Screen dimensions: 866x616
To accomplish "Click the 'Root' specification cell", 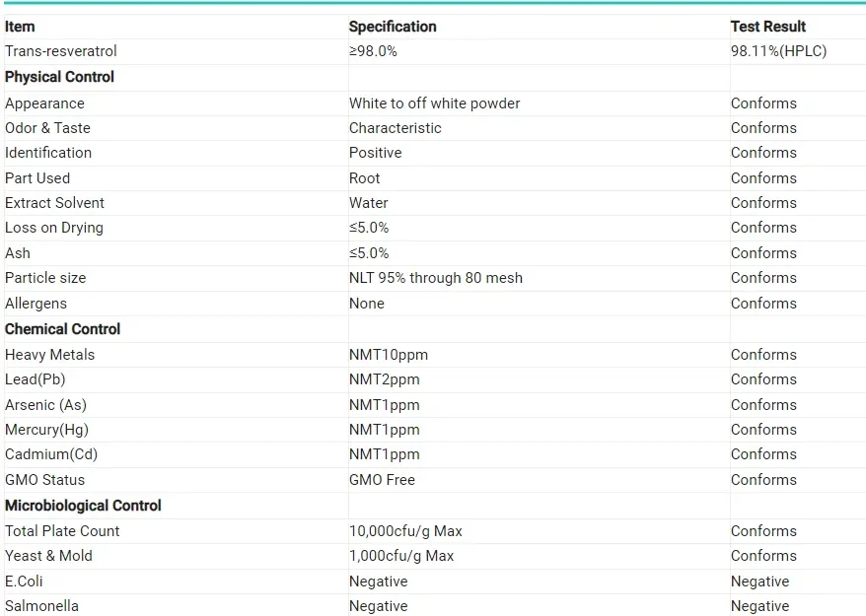I will [364, 178].
